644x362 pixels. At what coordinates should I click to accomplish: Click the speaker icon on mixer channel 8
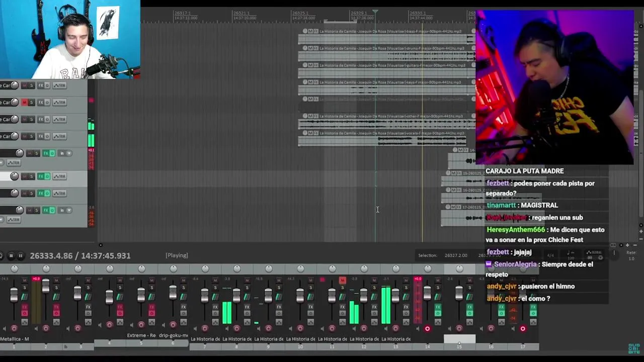point(227,328)
